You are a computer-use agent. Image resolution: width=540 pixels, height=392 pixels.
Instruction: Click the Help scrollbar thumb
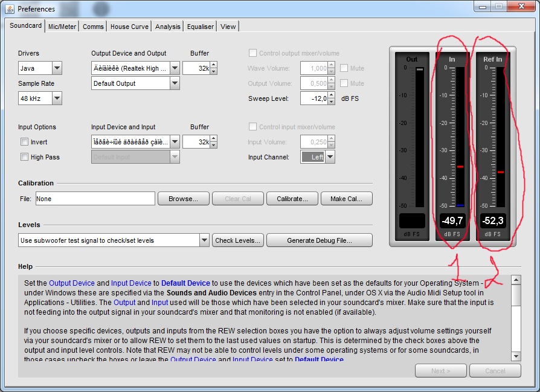(516, 295)
